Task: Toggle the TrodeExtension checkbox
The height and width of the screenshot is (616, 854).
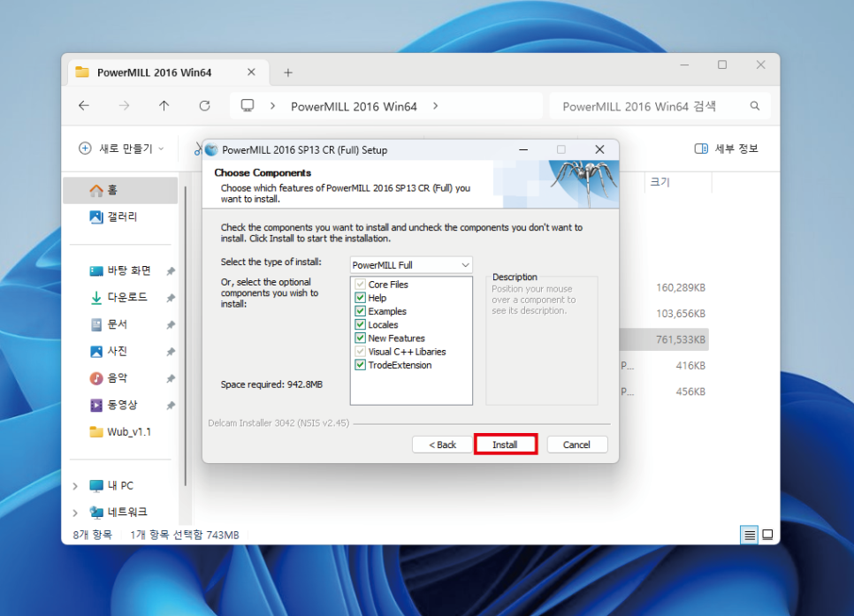Action: [360, 365]
